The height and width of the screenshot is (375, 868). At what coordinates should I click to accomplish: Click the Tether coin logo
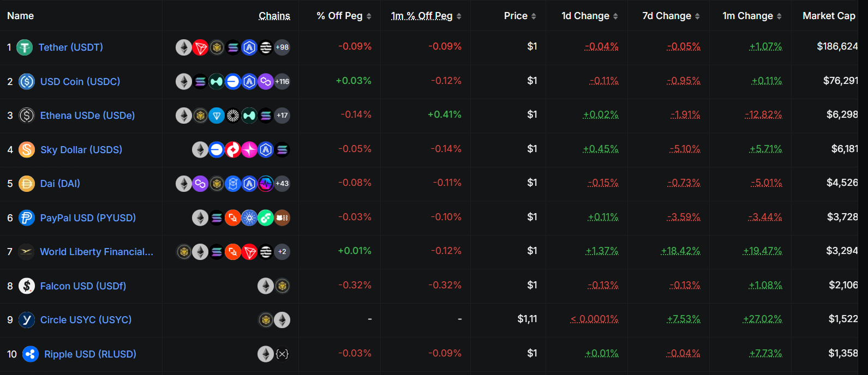pos(25,47)
